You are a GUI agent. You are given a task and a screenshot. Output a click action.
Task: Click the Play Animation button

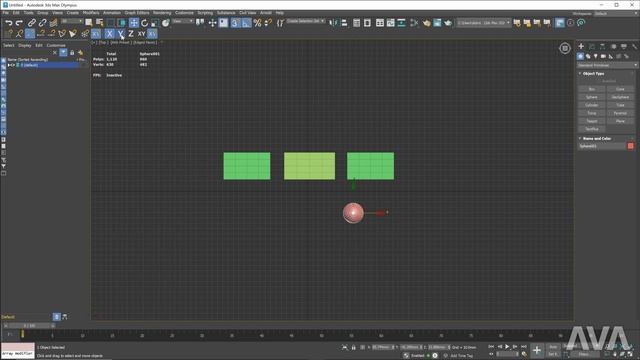pos(507,347)
